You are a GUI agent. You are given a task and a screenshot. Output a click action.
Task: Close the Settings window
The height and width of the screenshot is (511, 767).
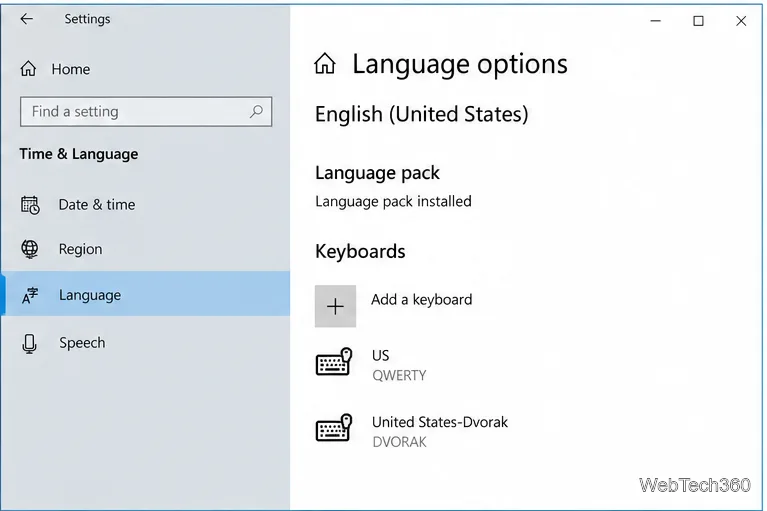pos(741,21)
